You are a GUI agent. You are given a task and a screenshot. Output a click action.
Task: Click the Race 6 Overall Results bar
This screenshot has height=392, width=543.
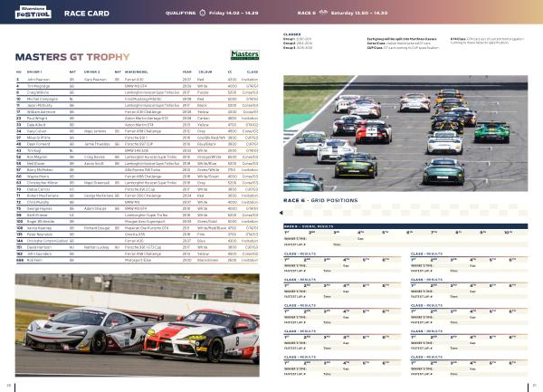405,226
